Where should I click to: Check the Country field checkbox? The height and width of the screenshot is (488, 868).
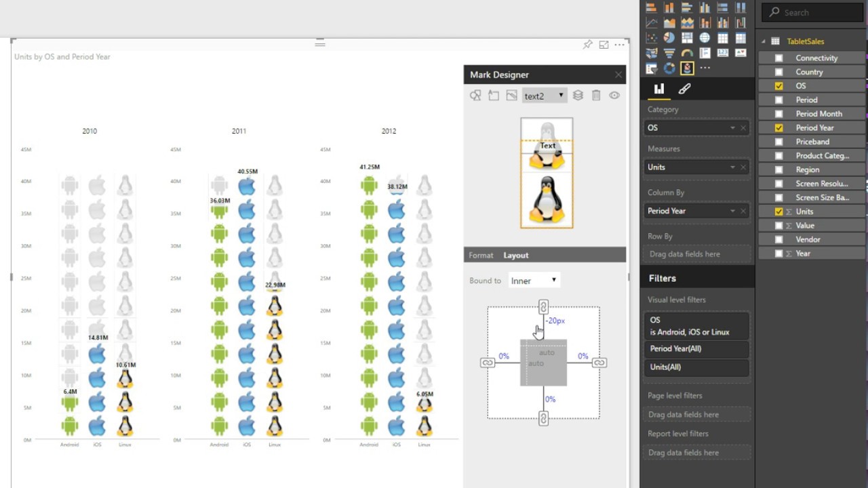coord(778,72)
